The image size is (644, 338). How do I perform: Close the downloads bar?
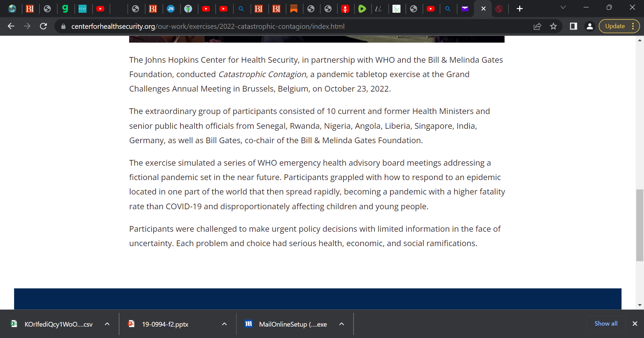coord(635,324)
